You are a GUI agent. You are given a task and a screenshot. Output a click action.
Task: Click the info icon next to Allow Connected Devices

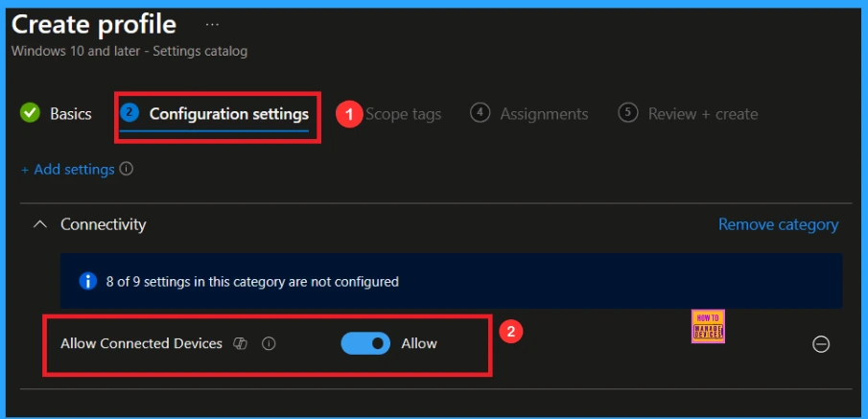(x=269, y=343)
